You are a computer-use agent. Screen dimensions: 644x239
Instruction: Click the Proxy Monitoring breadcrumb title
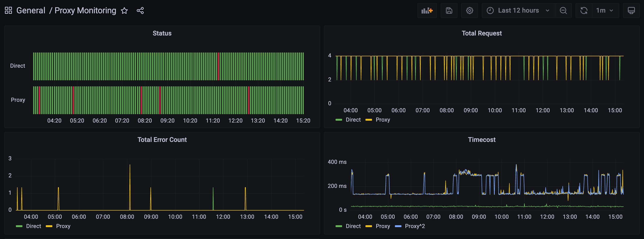[x=85, y=11]
